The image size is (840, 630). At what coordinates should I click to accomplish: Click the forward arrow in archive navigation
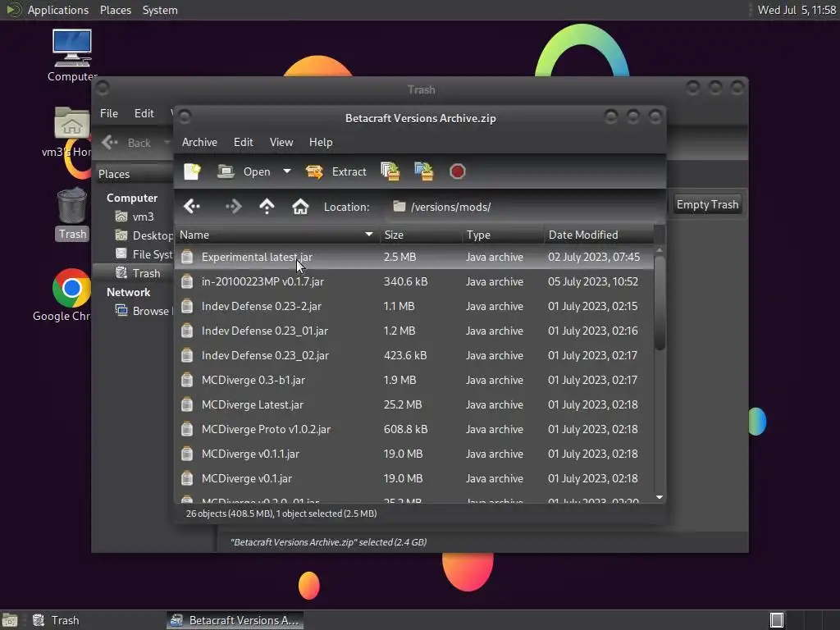pyautogui.click(x=233, y=206)
